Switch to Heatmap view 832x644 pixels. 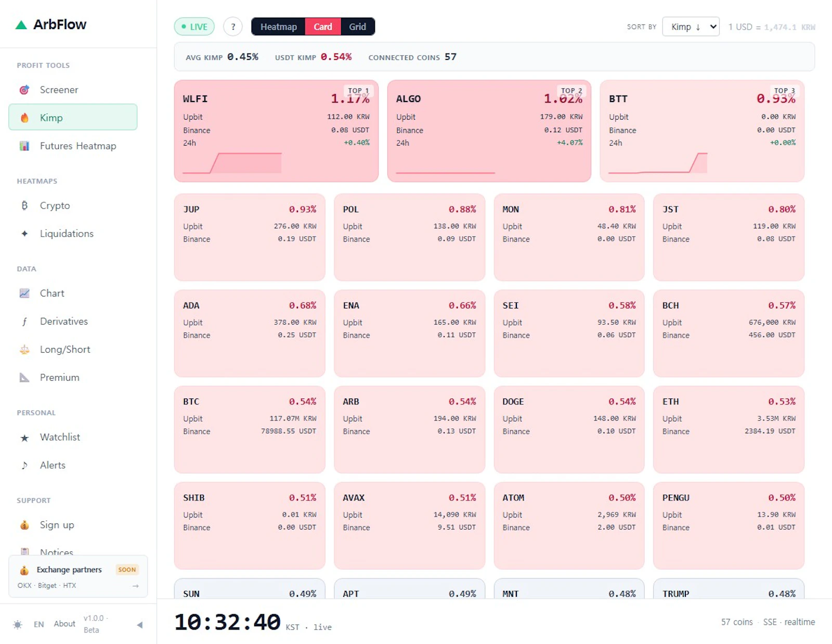pyautogui.click(x=279, y=27)
